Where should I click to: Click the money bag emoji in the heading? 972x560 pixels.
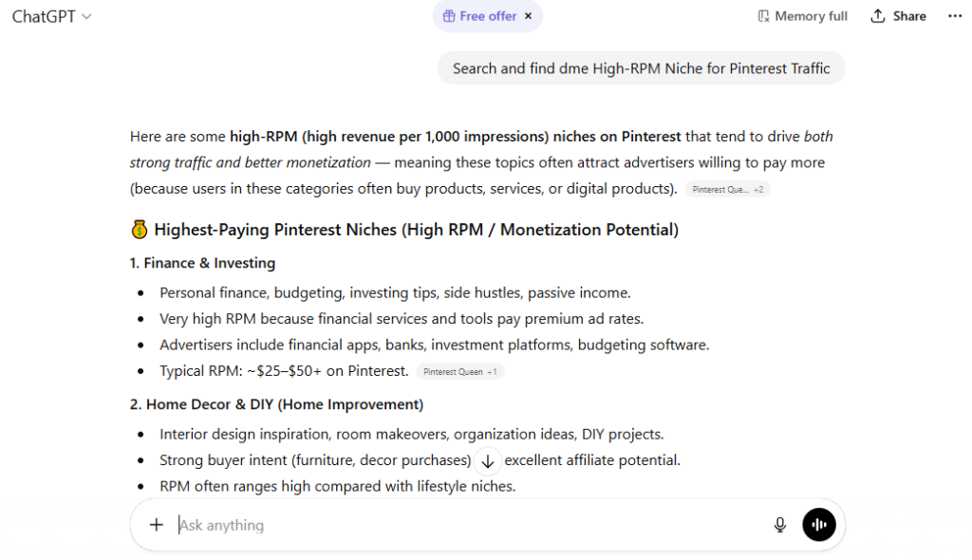pos(139,230)
